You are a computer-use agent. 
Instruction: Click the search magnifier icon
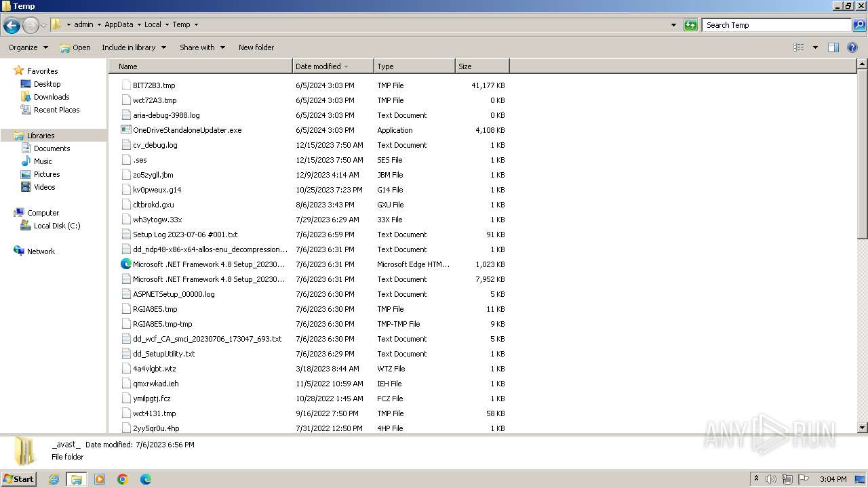click(859, 25)
